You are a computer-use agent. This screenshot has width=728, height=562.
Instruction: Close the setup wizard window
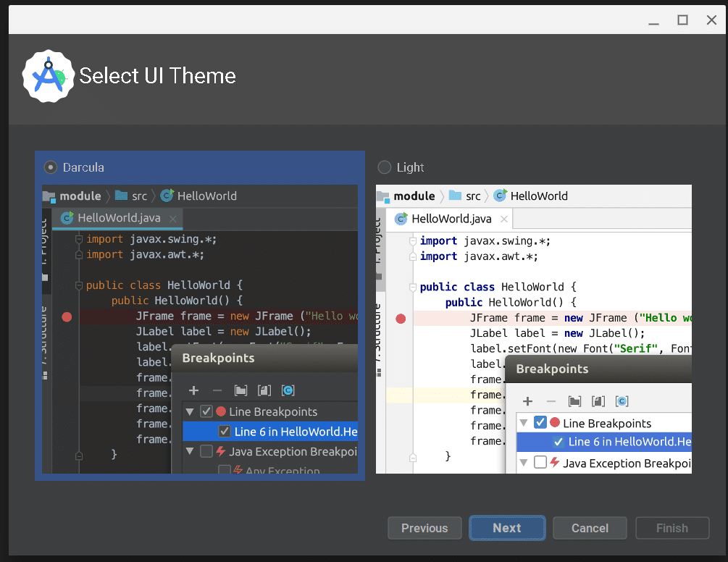(711, 20)
